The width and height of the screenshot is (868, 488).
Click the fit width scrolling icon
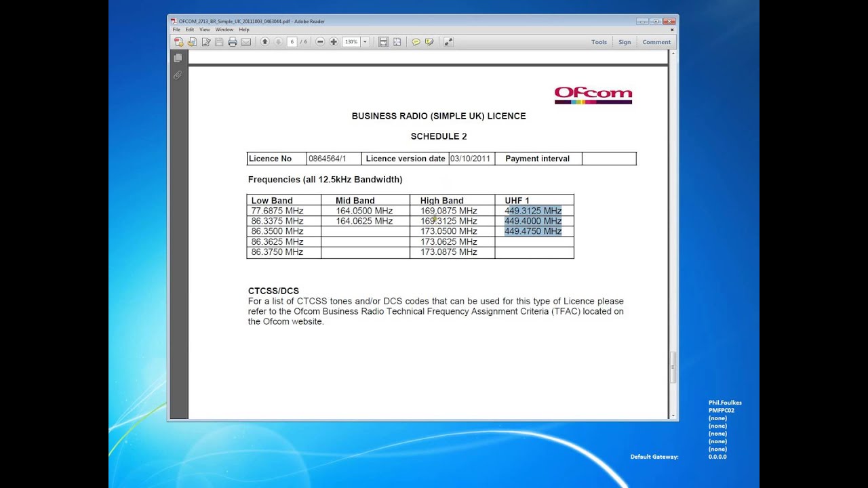[383, 42]
